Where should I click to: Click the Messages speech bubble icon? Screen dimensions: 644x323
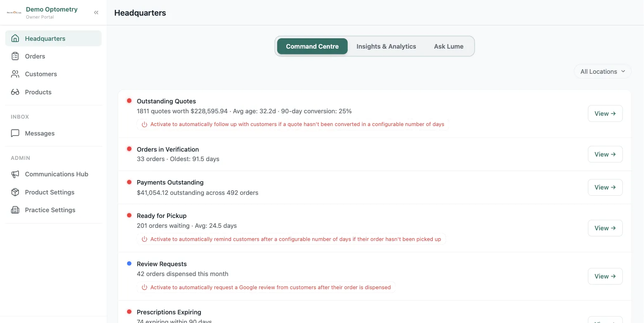click(15, 133)
